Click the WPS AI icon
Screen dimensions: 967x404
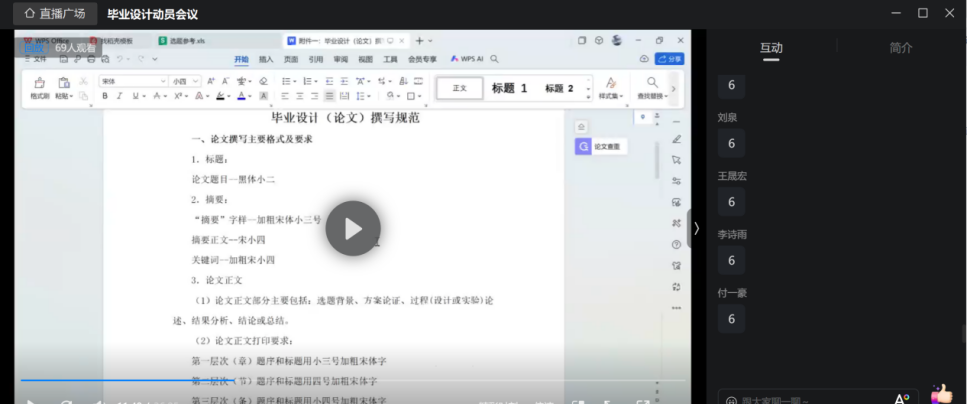pos(467,59)
